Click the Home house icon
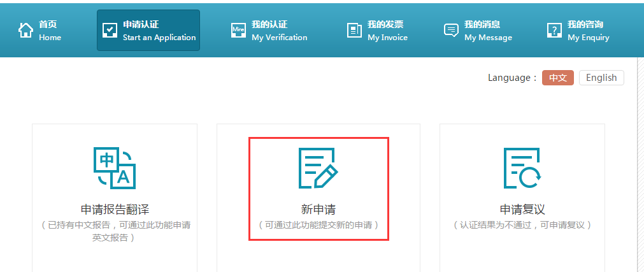The image size is (644, 272). coord(25,31)
